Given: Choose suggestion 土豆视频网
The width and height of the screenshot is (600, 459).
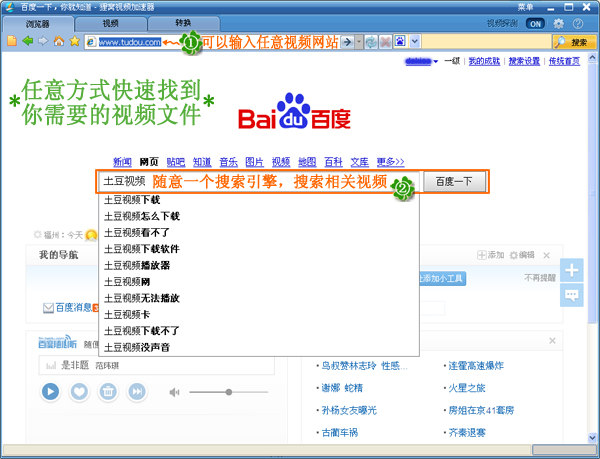Looking at the screenshot, I should (259, 282).
